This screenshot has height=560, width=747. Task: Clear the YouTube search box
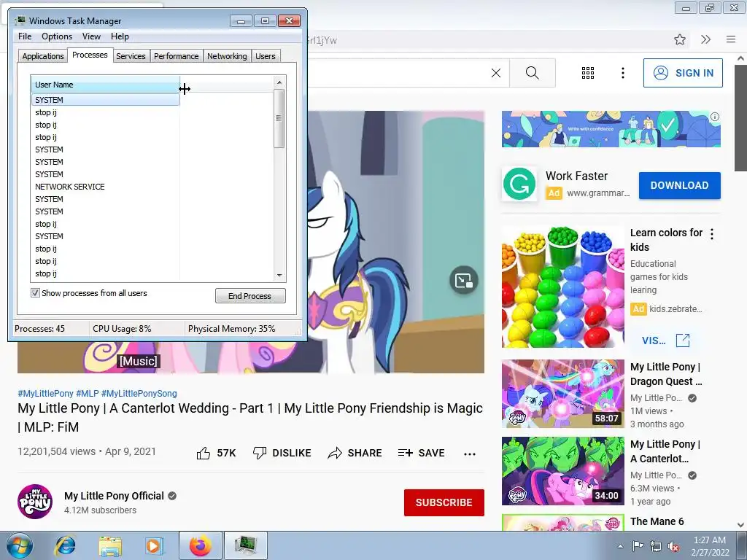pyautogui.click(x=496, y=73)
